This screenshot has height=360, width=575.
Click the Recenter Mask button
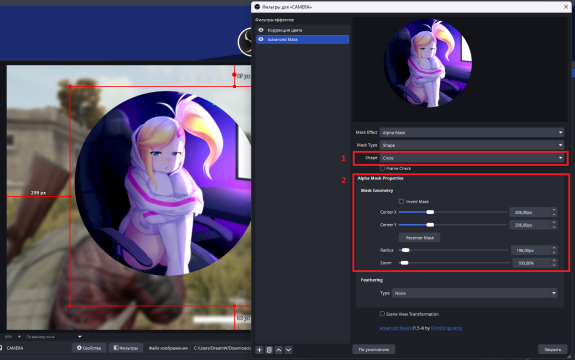tap(420, 238)
